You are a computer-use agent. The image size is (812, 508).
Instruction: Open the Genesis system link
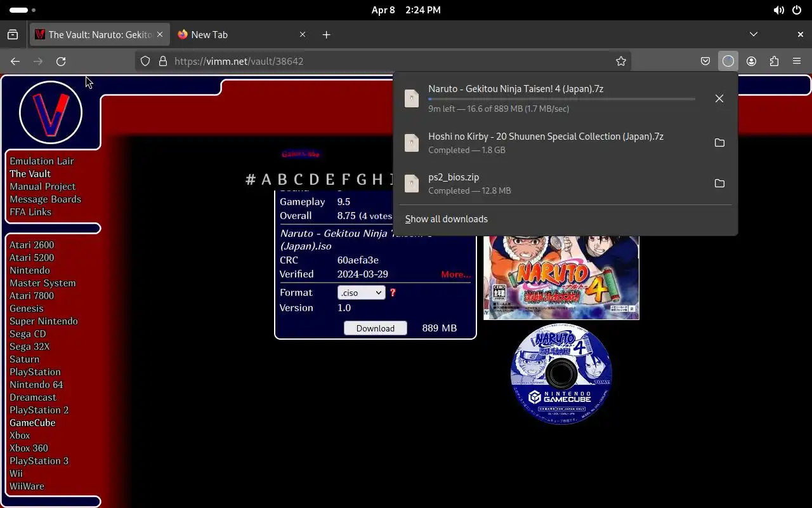click(x=27, y=309)
